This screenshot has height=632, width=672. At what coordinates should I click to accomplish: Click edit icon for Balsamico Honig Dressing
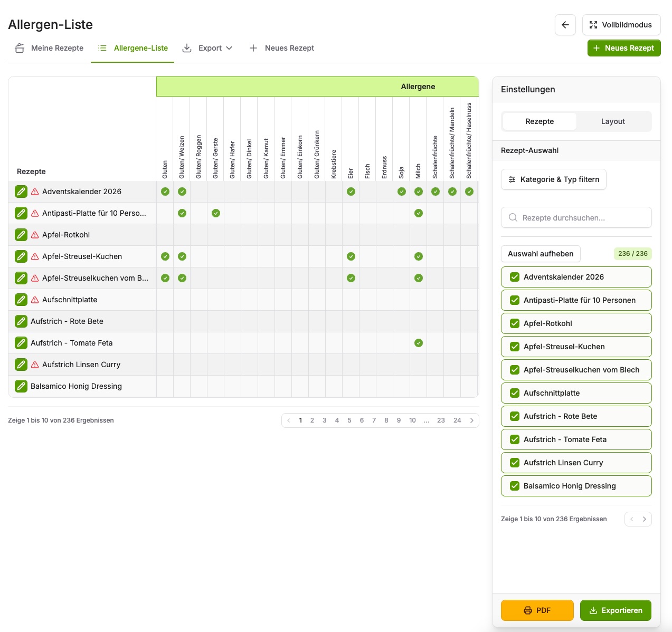[x=21, y=386]
